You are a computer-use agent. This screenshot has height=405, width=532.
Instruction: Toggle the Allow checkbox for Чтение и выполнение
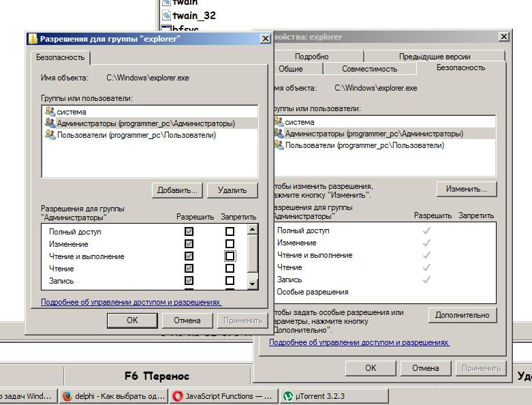click(189, 256)
